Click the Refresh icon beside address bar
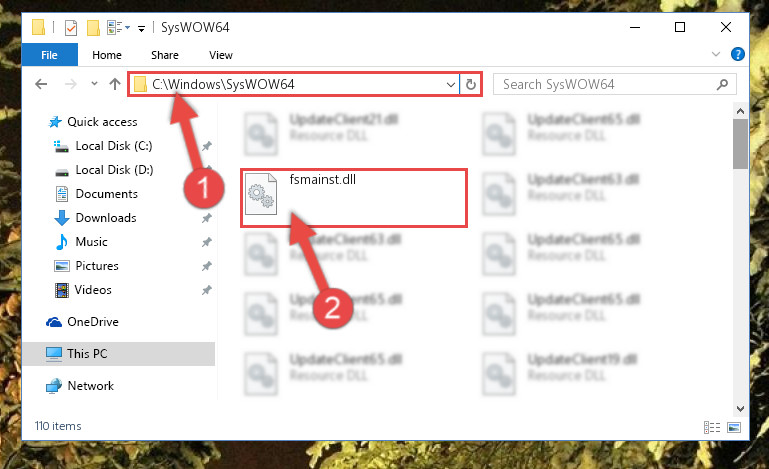769x469 pixels. (470, 84)
